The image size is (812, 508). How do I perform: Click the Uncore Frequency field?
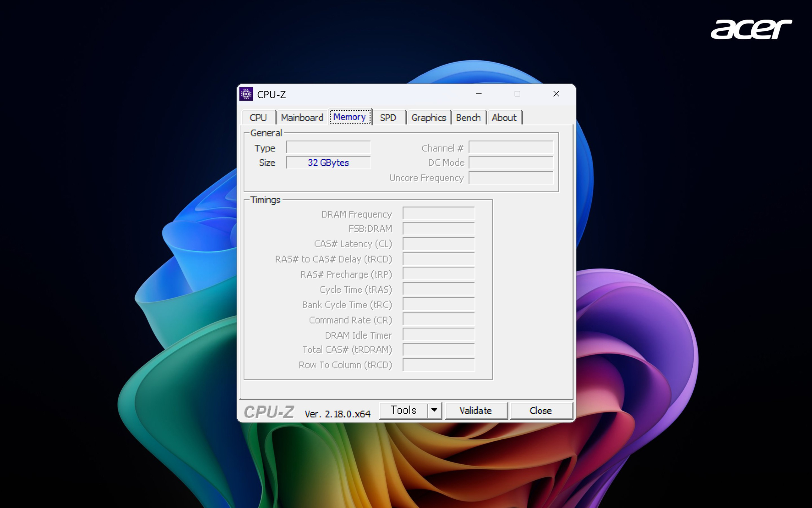tap(511, 178)
